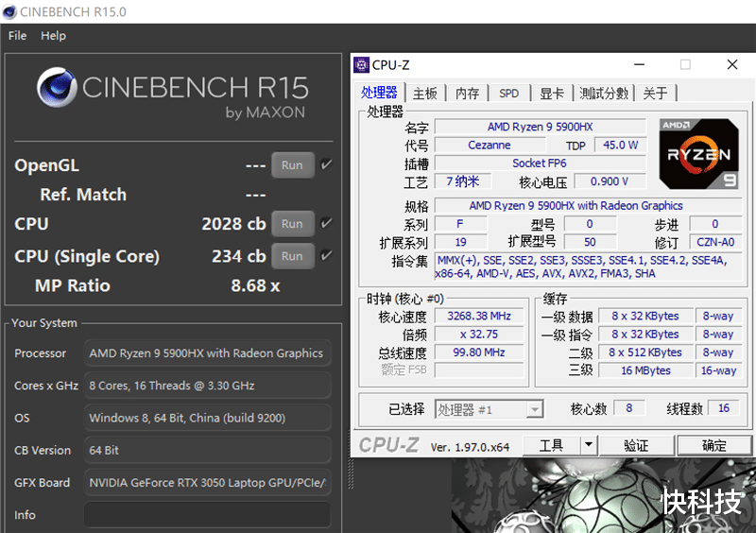The image size is (756, 533).
Task: Click the Cezanne code name value
Action: [490, 146]
